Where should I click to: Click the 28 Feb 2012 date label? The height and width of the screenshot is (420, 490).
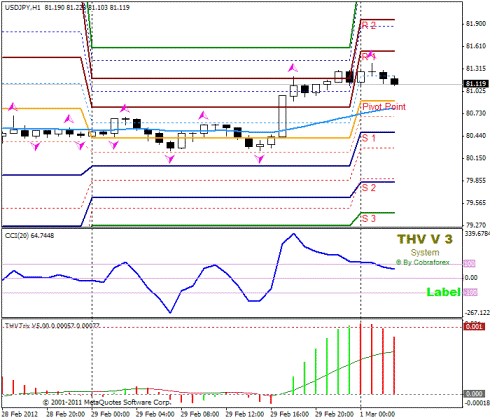20,414
